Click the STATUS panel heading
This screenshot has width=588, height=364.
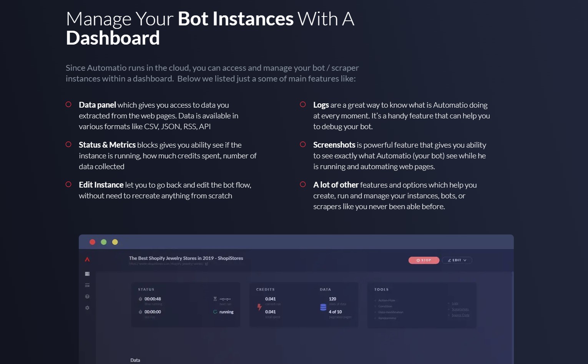click(146, 289)
